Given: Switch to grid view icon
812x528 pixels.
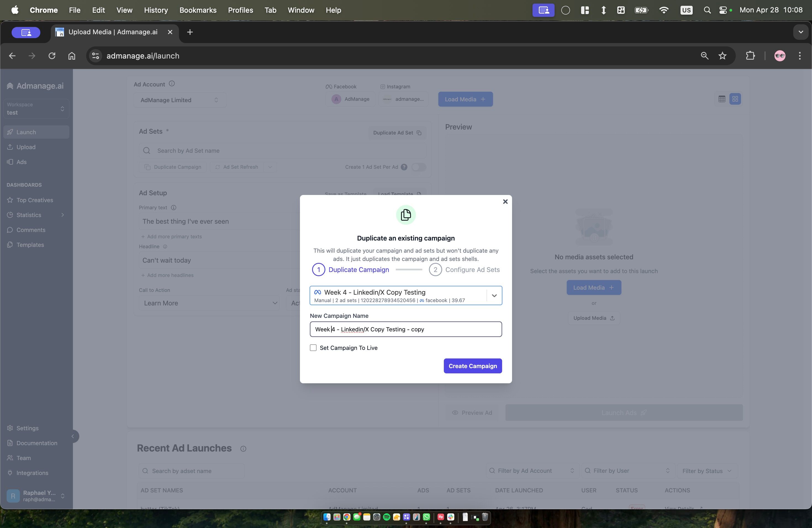Looking at the screenshot, I should click(x=735, y=99).
